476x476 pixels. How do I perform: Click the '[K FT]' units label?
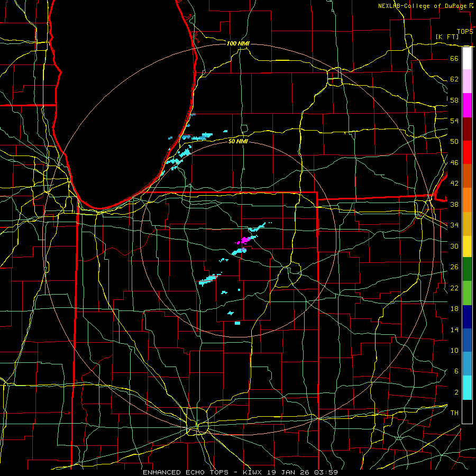(x=447, y=36)
